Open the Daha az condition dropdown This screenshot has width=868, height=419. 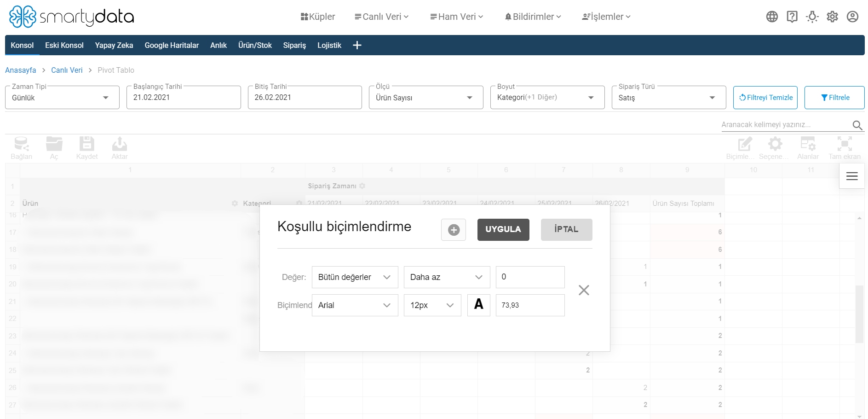pos(447,277)
